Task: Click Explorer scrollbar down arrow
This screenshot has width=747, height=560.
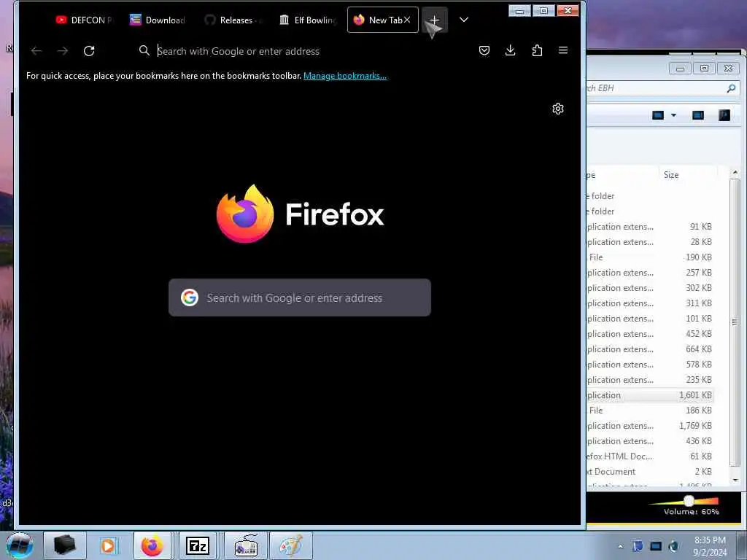Action: click(735, 480)
